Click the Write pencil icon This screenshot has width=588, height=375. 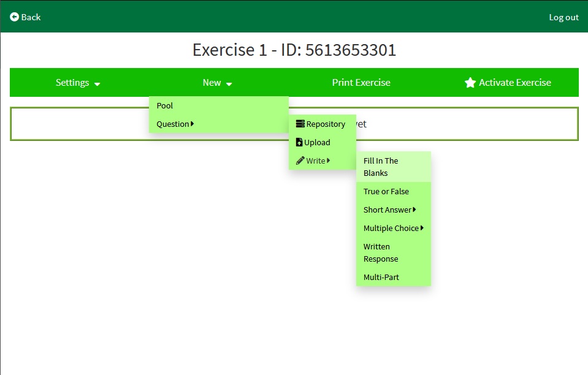[x=300, y=161]
